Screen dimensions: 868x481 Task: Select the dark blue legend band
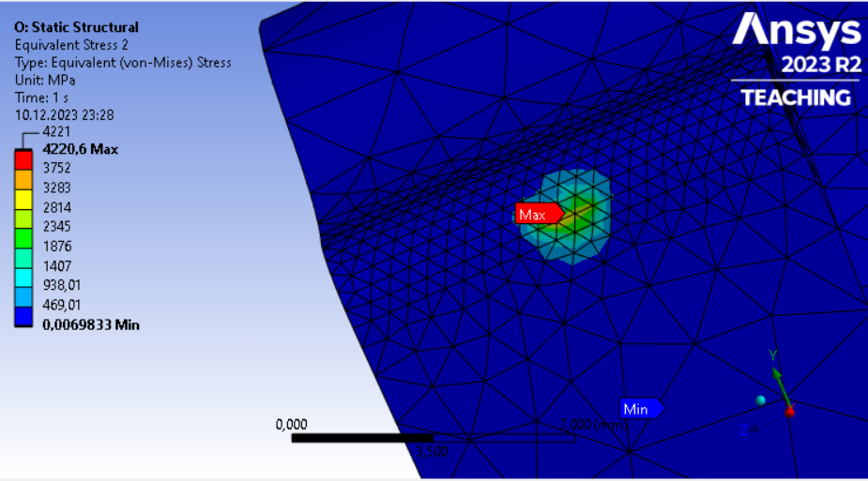23,316
